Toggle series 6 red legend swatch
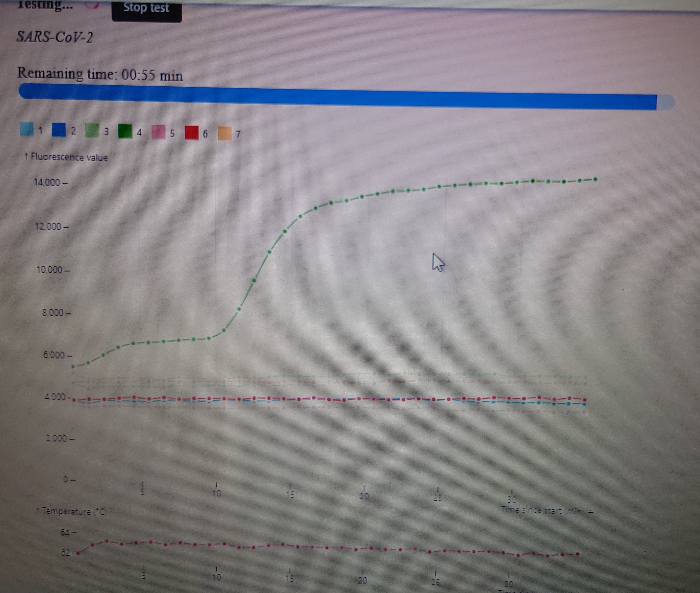Screen dimensions: 700x593 click(x=191, y=132)
